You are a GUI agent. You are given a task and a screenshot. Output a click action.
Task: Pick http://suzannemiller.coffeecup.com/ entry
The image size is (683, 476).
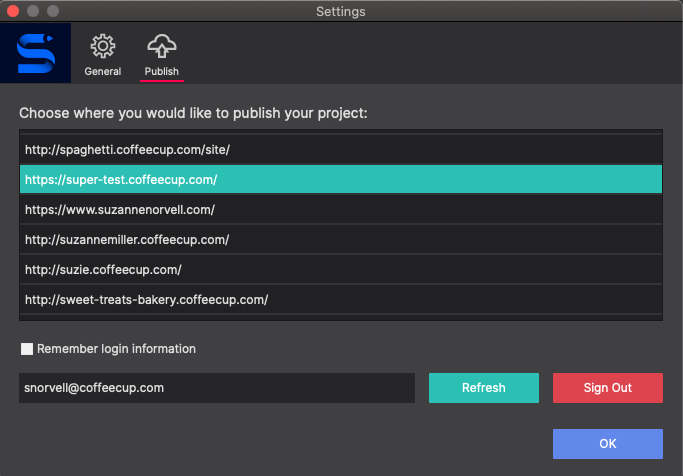(x=341, y=240)
